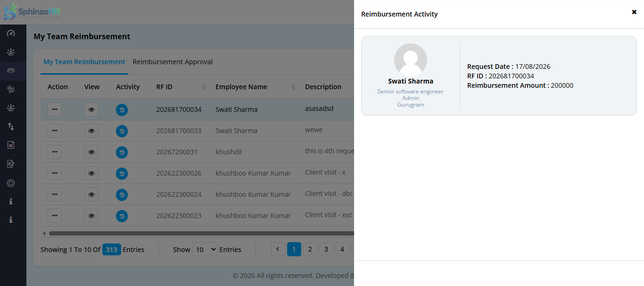Open the settings gear in the sidebar

point(11,183)
